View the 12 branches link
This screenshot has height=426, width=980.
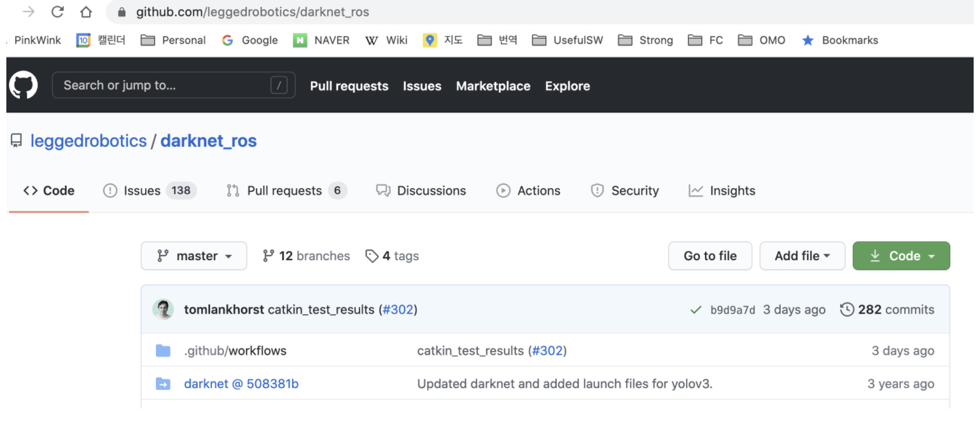306,256
